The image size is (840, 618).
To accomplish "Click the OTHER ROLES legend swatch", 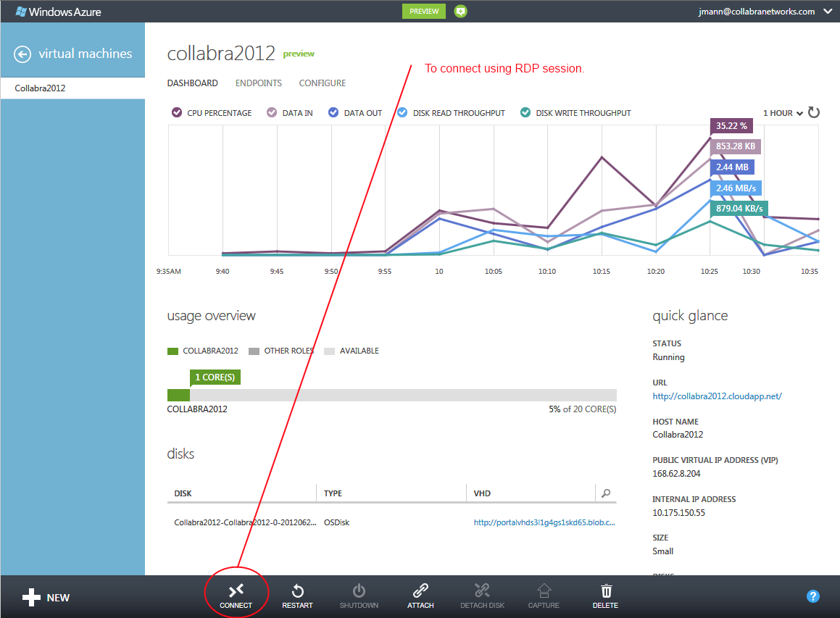I will pyautogui.click(x=254, y=351).
